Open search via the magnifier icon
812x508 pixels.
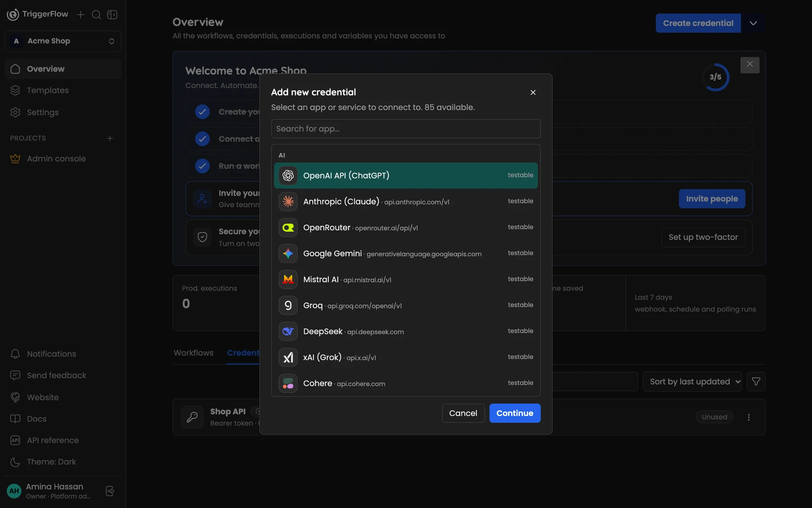click(x=96, y=15)
